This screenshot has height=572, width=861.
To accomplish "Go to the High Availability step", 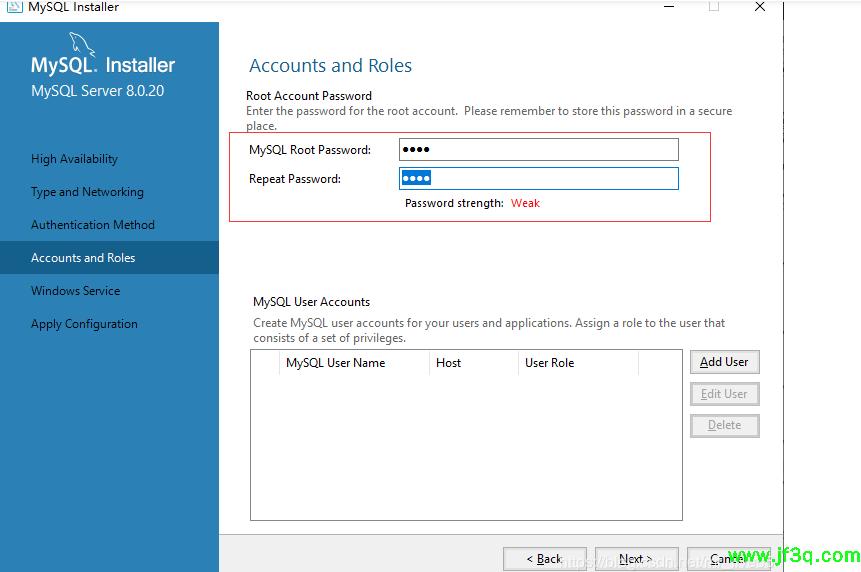I will coord(74,159).
